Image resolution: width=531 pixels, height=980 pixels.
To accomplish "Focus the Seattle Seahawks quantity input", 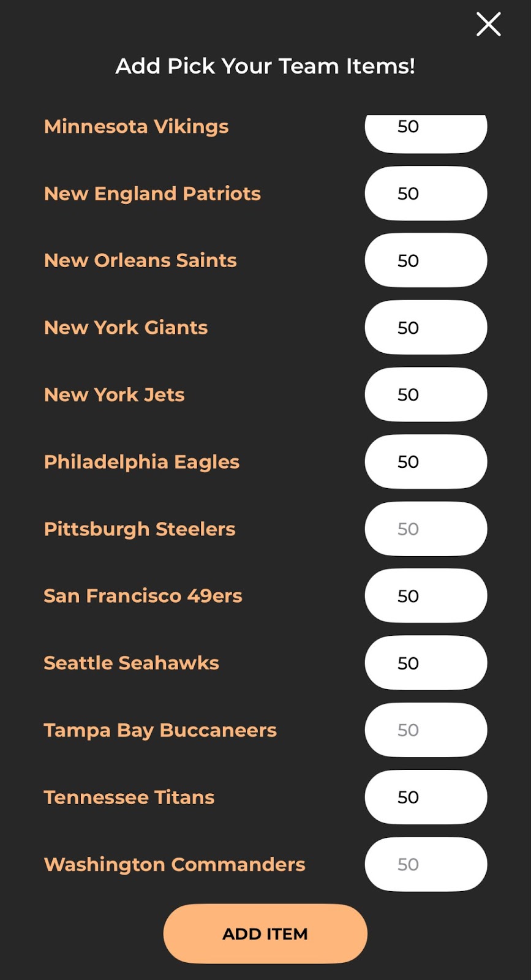I will (x=426, y=663).
